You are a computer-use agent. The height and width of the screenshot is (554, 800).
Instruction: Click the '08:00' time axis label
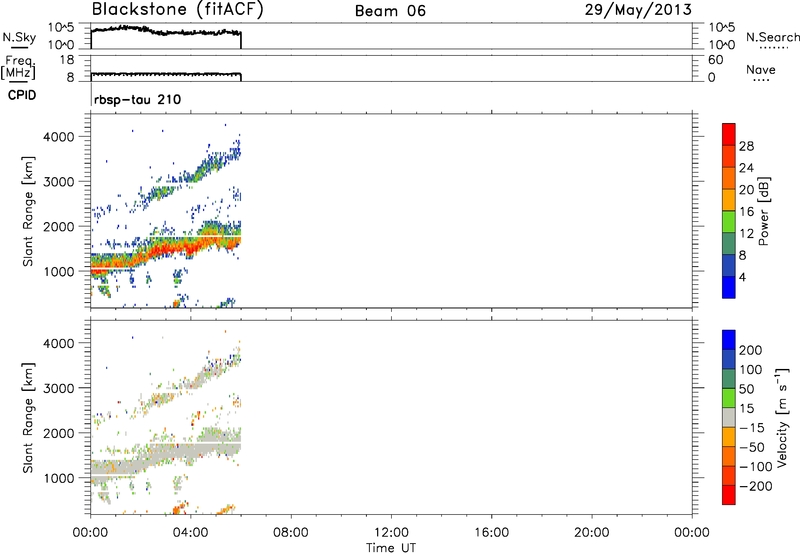(x=291, y=533)
